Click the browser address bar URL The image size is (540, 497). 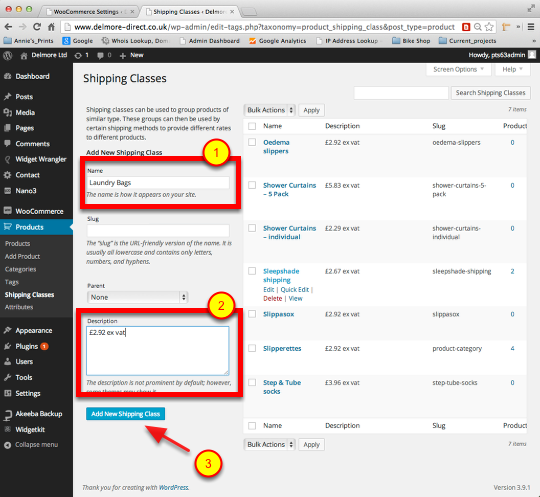(264, 27)
